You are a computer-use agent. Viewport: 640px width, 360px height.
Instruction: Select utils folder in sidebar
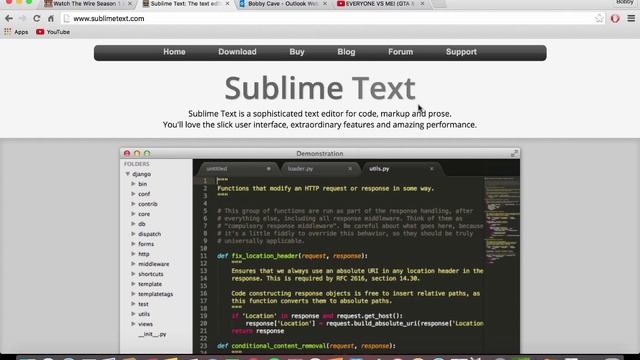coord(144,314)
